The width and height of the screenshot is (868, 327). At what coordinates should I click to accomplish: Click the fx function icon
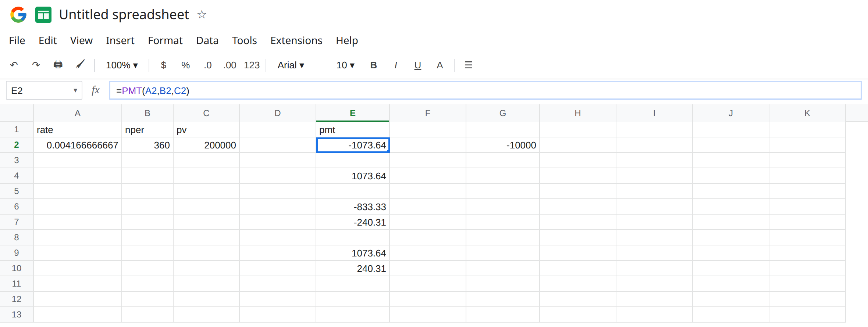tap(96, 90)
